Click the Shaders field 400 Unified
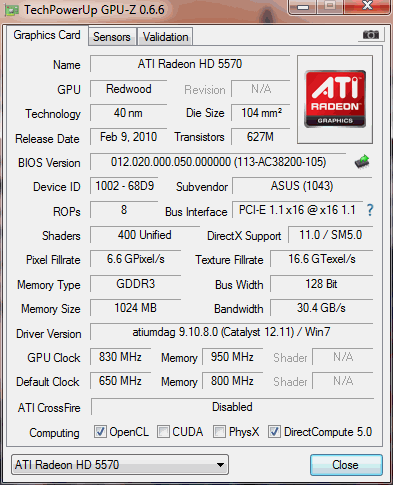This screenshot has width=393, height=485. coord(145,235)
